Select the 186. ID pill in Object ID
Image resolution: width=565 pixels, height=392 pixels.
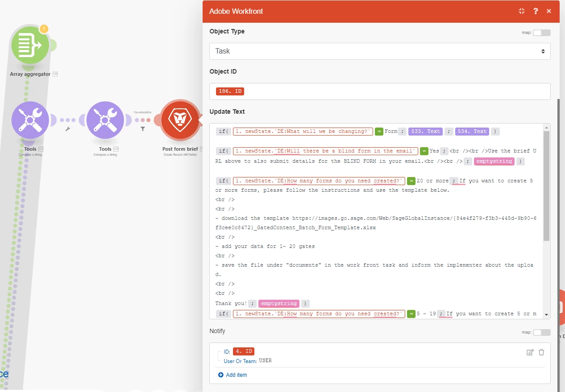coord(230,91)
